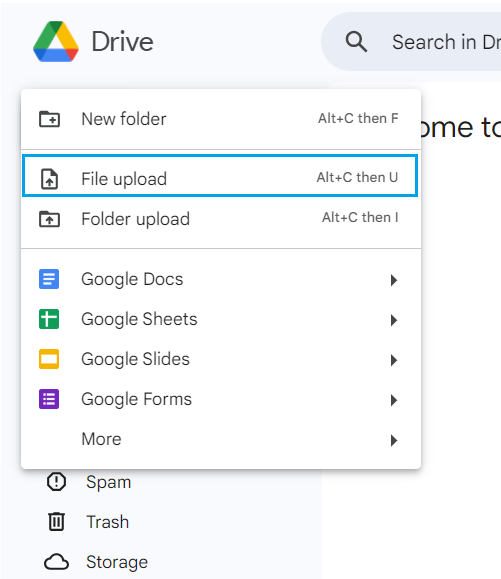501x579 pixels.
Task: Click the Trash bin icon
Action: pyautogui.click(x=56, y=521)
